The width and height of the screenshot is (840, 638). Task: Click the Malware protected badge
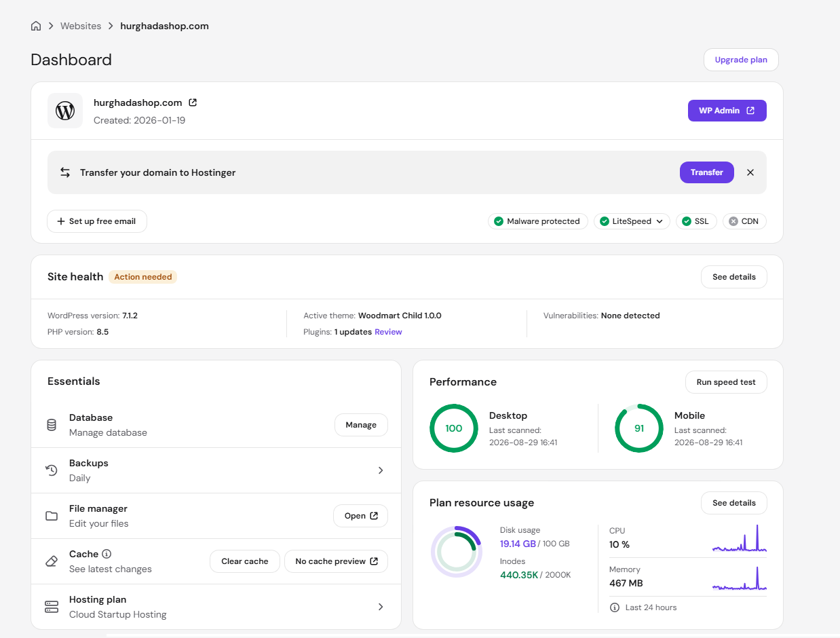pos(538,221)
